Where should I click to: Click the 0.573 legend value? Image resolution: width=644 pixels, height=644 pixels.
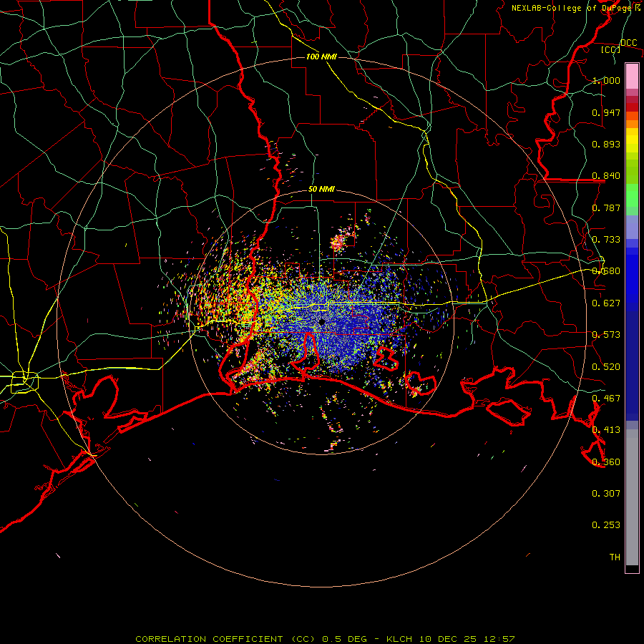[606, 335]
